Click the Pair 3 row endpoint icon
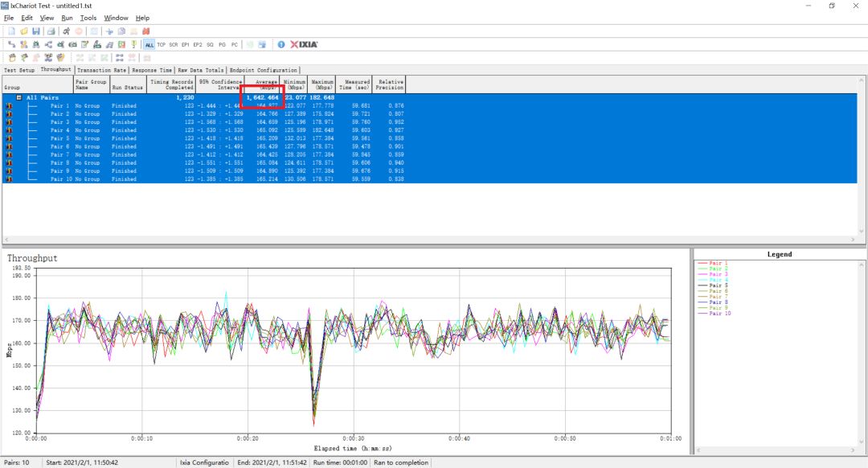The image size is (868, 468). (9, 122)
